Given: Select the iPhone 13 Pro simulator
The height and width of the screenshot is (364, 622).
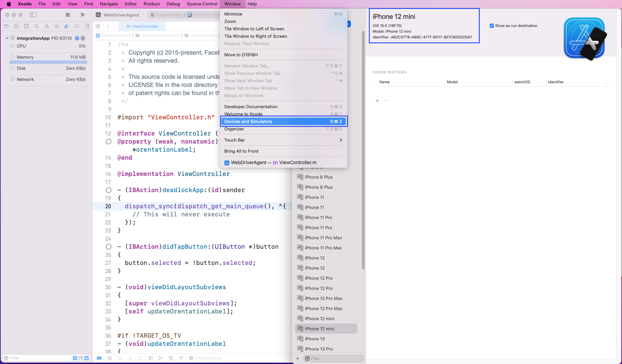Looking at the screenshot, I should pyautogui.click(x=326, y=349).
